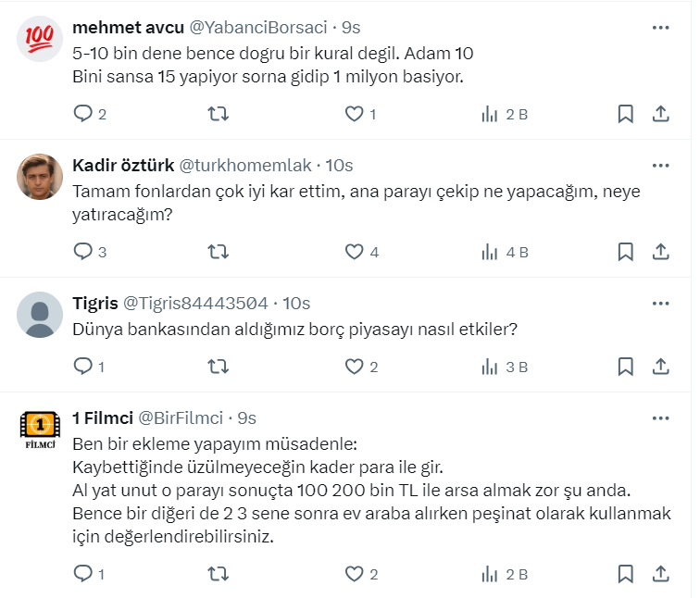
Task: Share mehmet avcu's tweet
Action: pyautogui.click(x=661, y=114)
